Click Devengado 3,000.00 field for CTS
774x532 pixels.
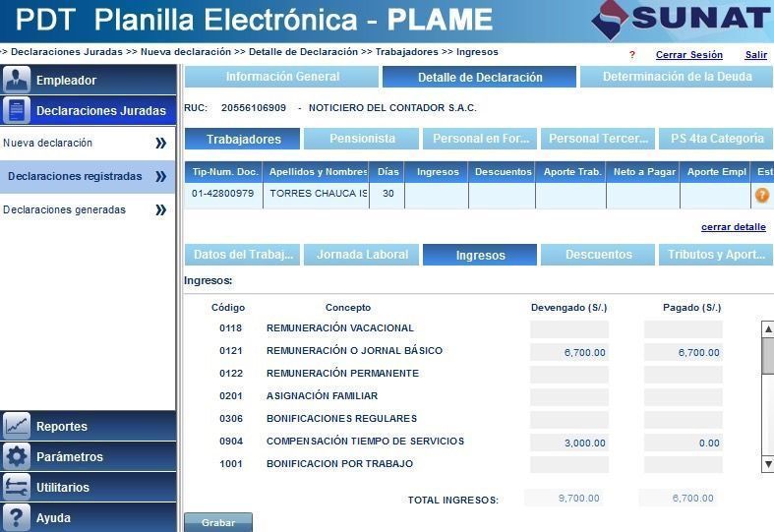pyautogui.click(x=569, y=443)
